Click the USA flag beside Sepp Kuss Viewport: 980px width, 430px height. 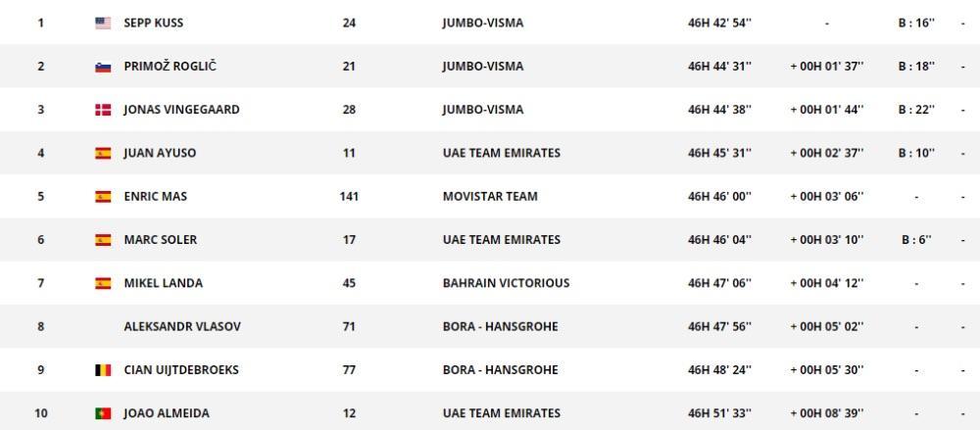[x=103, y=24]
